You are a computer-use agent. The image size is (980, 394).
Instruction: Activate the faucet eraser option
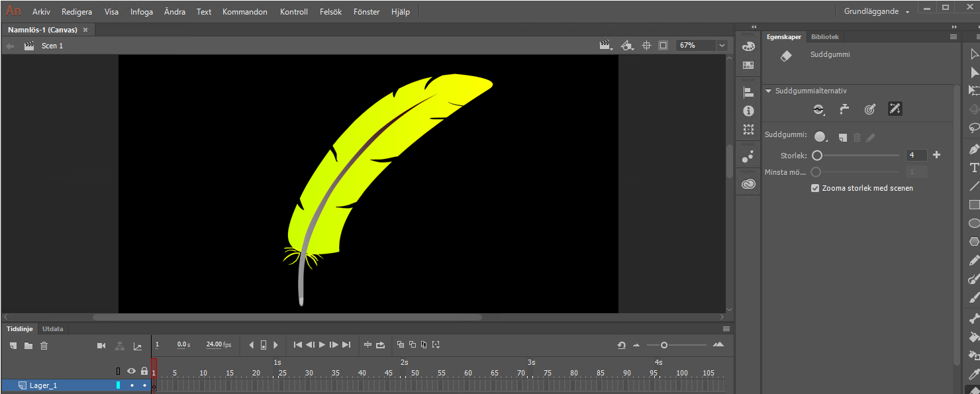tap(844, 109)
